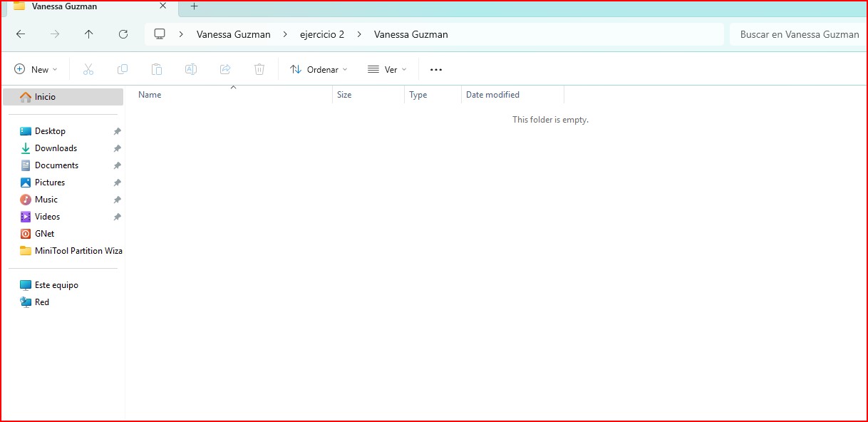Open the New item dropdown

pos(36,69)
